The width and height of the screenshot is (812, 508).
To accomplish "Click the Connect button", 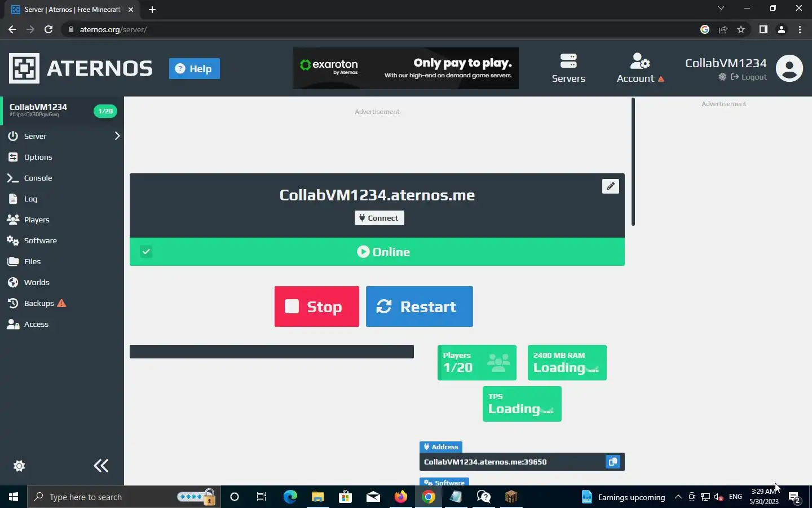I will (379, 218).
